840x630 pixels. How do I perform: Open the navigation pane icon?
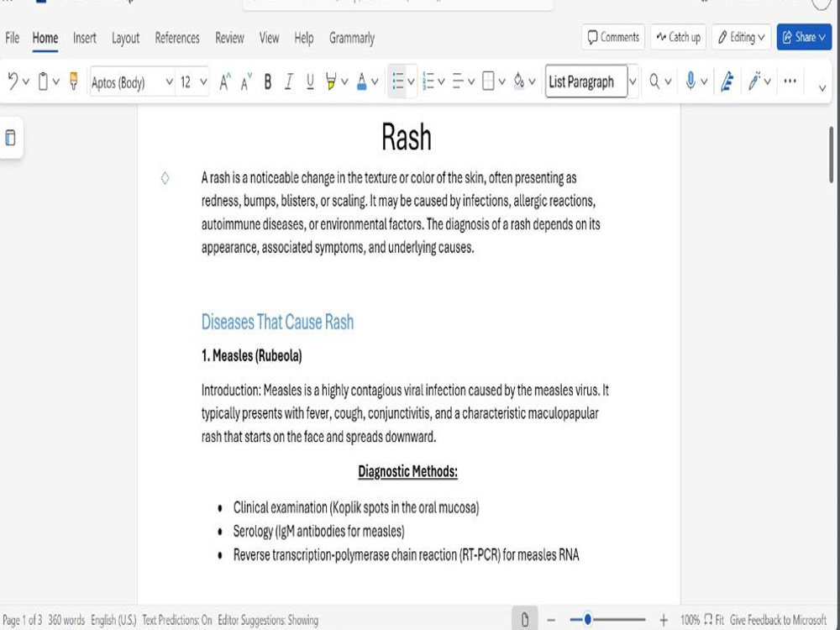[x=10, y=138]
